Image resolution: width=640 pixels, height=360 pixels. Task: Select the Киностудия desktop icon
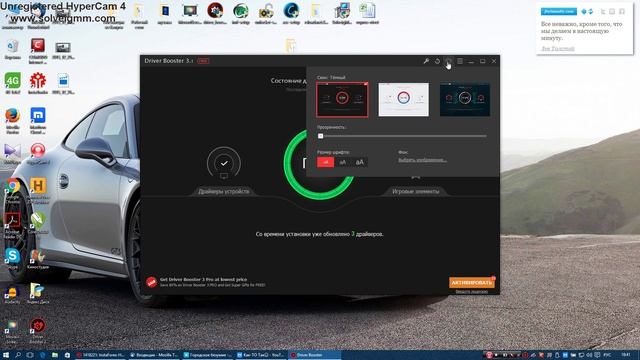point(38,258)
